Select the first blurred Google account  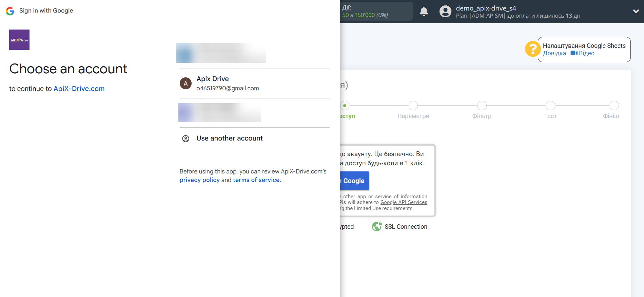click(221, 53)
